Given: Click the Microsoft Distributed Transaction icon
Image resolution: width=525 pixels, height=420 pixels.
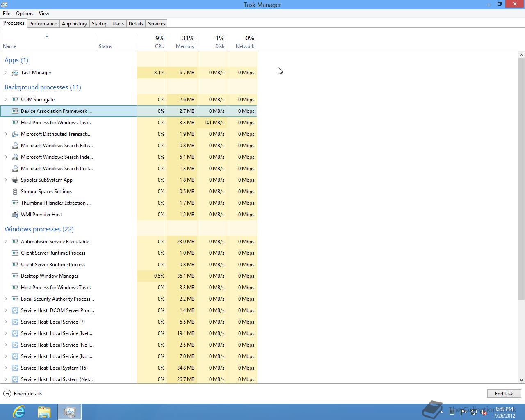Looking at the screenshot, I should click(x=15, y=134).
